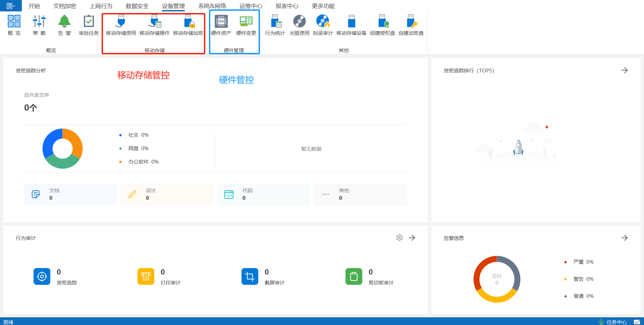Image resolution: width=644 pixels, height=325 pixels.
Task: Launch 移动存储加密 encryption tool
Action: click(x=188, y=25)
